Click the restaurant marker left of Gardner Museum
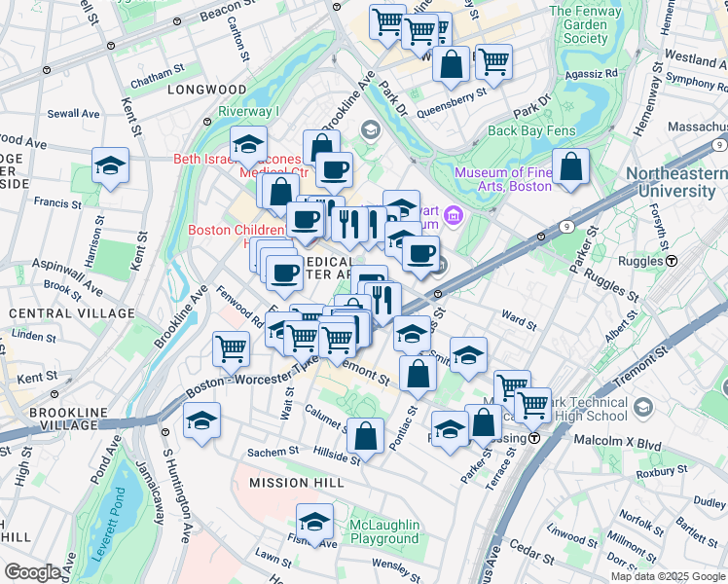728x584 pixels. click(350, 228)
